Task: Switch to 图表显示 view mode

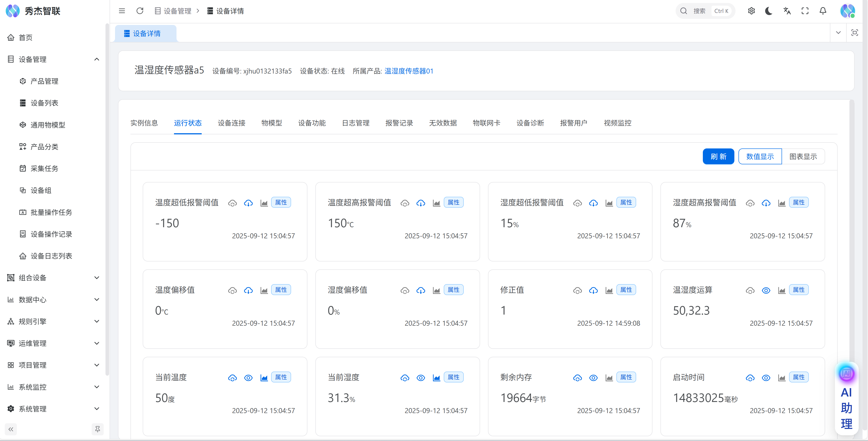Action: click(x=803, y=156)
